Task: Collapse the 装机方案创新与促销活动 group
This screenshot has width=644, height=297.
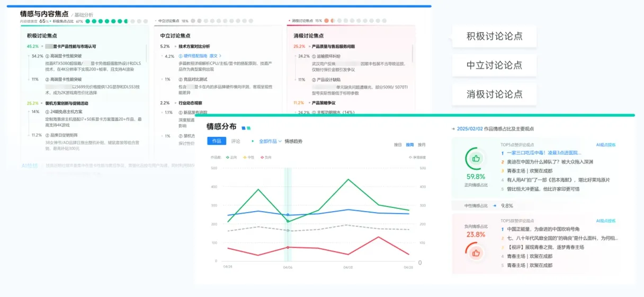Action: (42, 103)
